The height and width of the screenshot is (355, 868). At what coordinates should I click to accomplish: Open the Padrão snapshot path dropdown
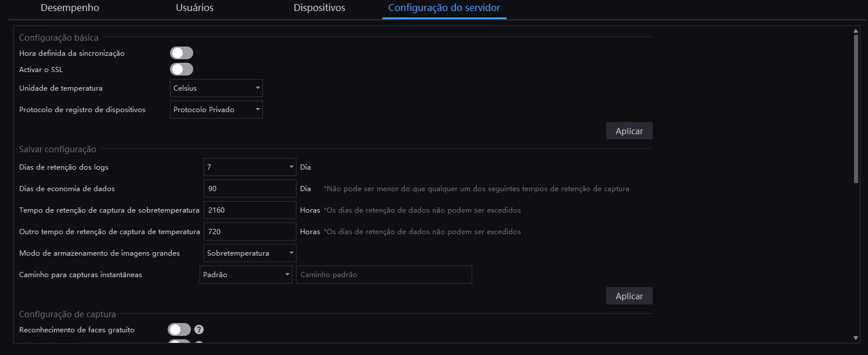[x=246, y=275]
